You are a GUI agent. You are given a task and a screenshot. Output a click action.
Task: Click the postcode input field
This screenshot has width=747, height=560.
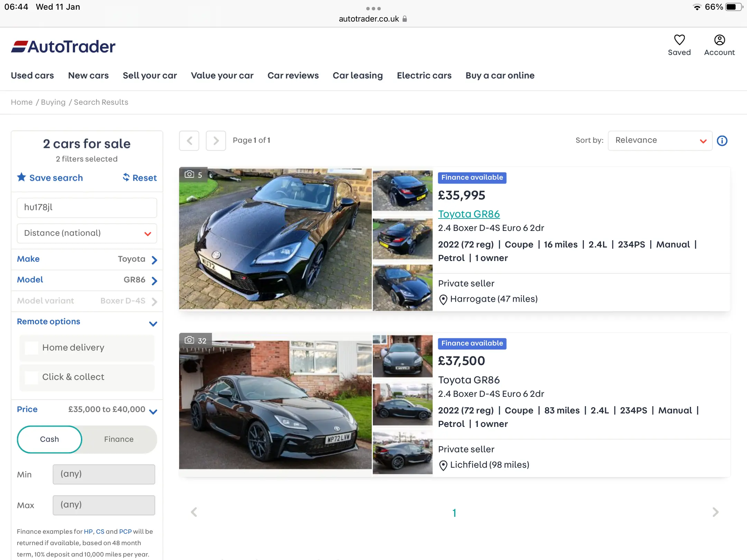click(x=87, y=207)
